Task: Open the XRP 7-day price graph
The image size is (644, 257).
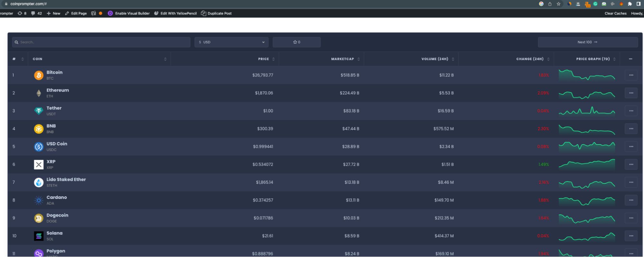Action: pyautogui.click(x=587, y=164)
